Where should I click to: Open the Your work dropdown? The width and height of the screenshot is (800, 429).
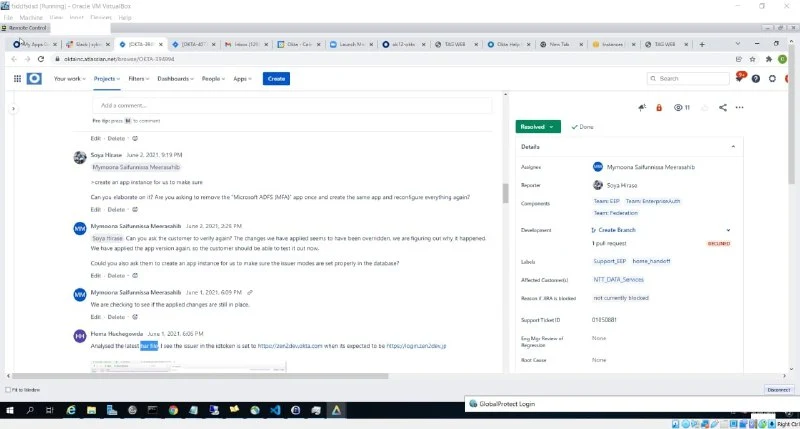69,79
